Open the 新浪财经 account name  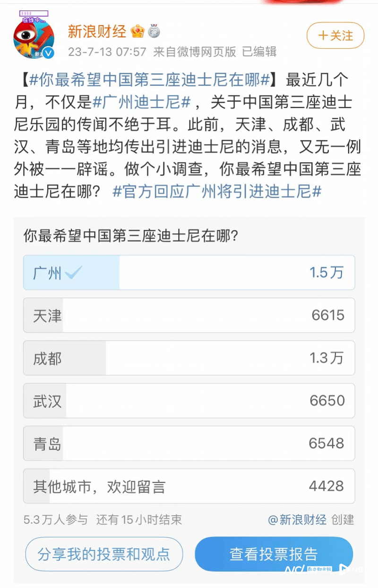pos(97,32)
